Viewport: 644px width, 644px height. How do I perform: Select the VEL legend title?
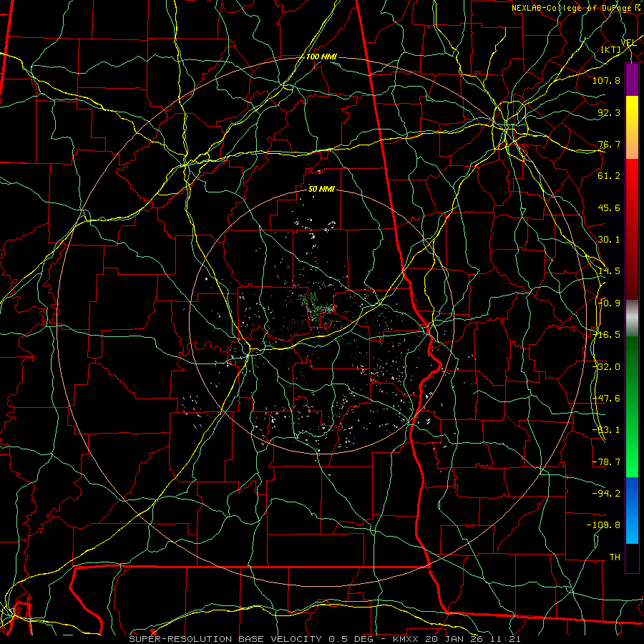tap(629, 43)
